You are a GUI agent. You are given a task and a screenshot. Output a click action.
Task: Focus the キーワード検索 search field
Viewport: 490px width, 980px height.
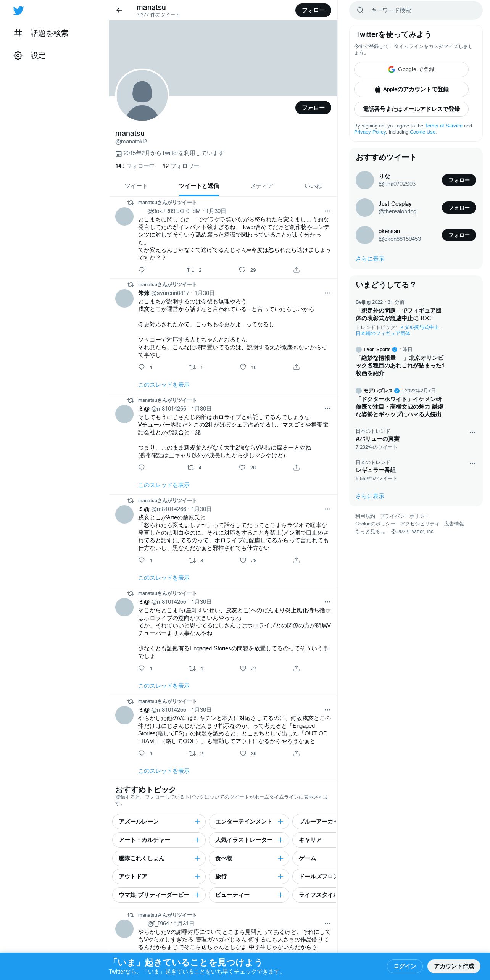point(416,10)
